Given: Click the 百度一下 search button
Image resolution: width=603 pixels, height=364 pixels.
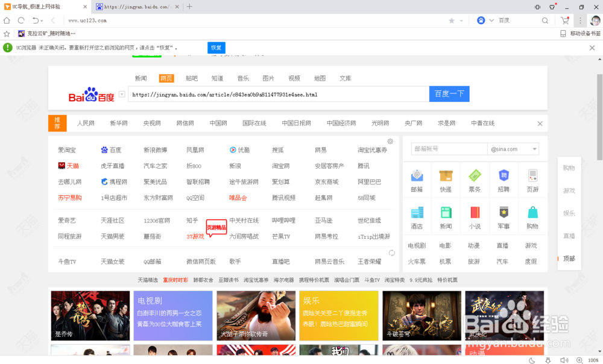Looking at the screenshot, I should (449, 94).
